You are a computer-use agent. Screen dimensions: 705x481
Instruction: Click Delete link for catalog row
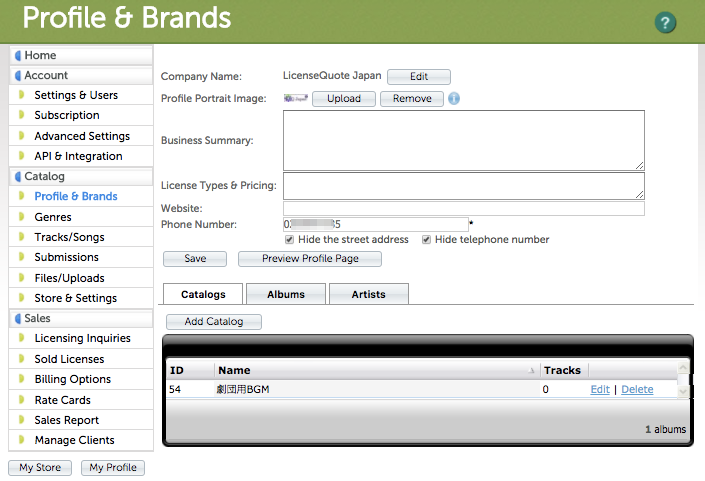(637, 390)
